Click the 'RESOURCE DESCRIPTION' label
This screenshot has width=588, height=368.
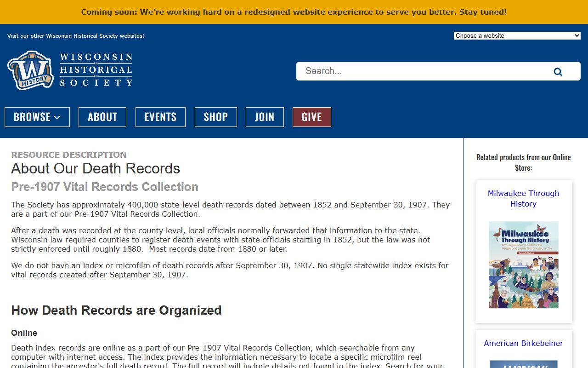pos(69,155)
